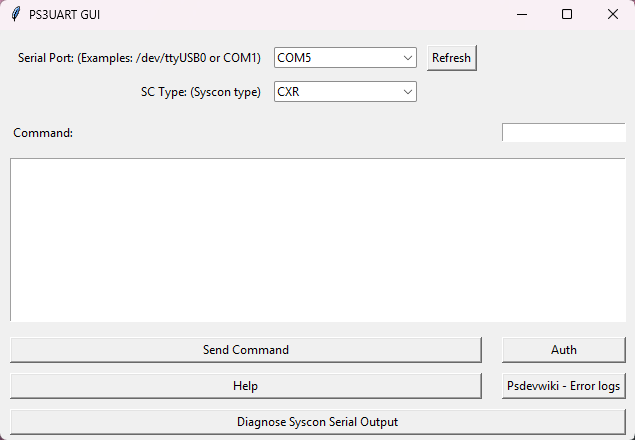Click the Send Command button
This screenshot has width=635, height=440.
tap(246, 350)
